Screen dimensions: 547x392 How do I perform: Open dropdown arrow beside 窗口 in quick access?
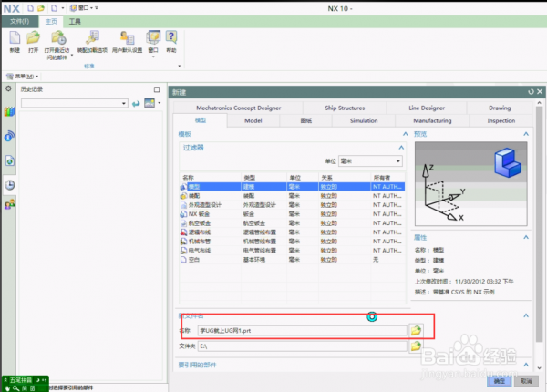(x=91, y=7)
